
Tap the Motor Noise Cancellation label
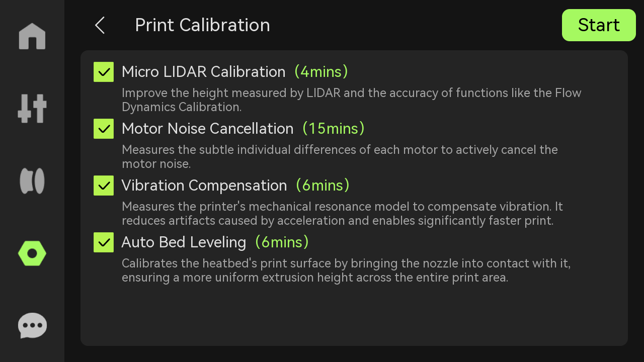(x=207, y=129)
